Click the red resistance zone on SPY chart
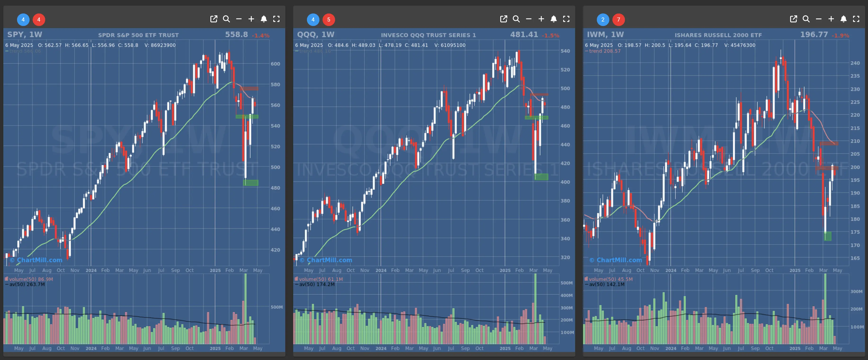Viewport: 868px width, 360px height. click(x=250, y=88)
